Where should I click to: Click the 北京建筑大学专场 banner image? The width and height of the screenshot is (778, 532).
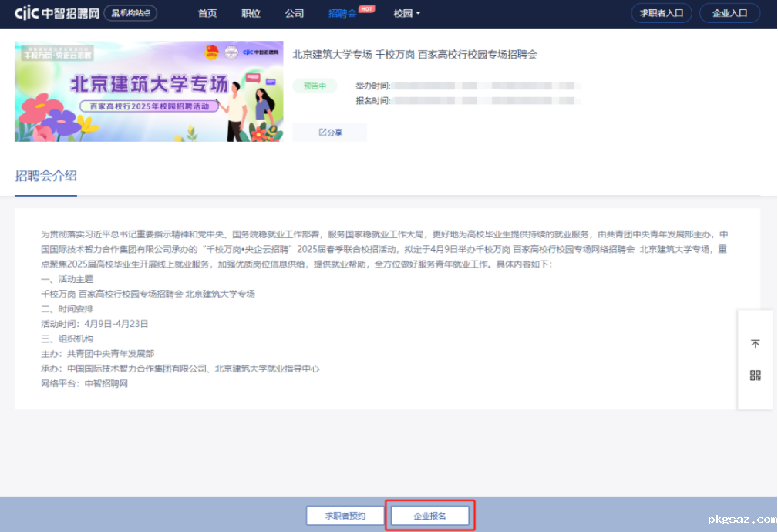(x=149, y=91)
